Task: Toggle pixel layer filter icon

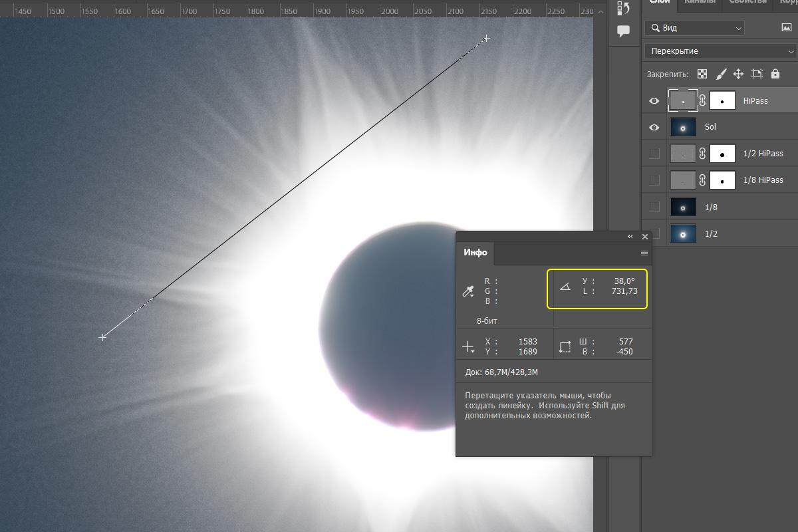Action: point(786,28)
